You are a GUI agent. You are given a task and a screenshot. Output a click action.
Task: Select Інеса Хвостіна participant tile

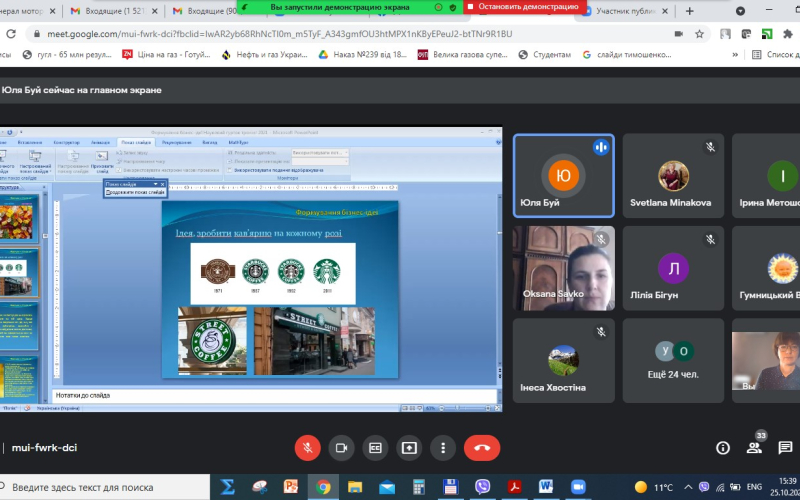pos(564,361)
